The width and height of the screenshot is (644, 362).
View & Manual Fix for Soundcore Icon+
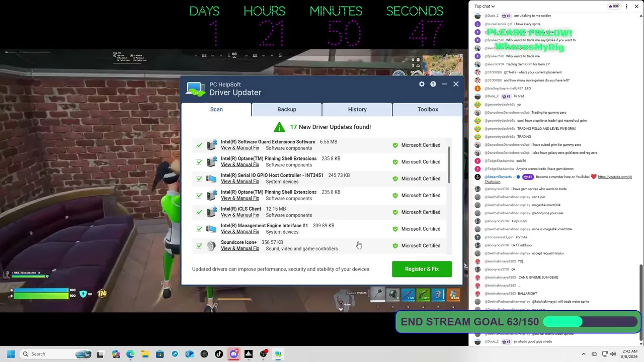coord(240,248)
